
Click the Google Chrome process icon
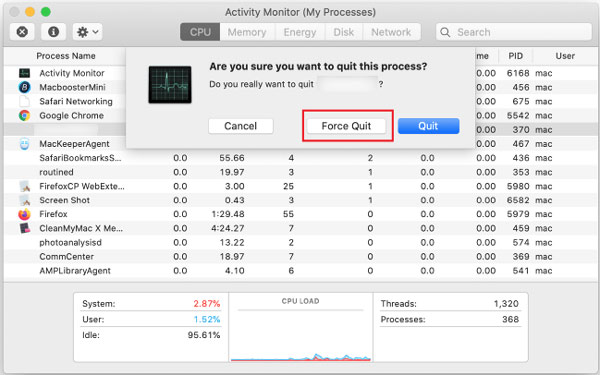click(24, 116)
